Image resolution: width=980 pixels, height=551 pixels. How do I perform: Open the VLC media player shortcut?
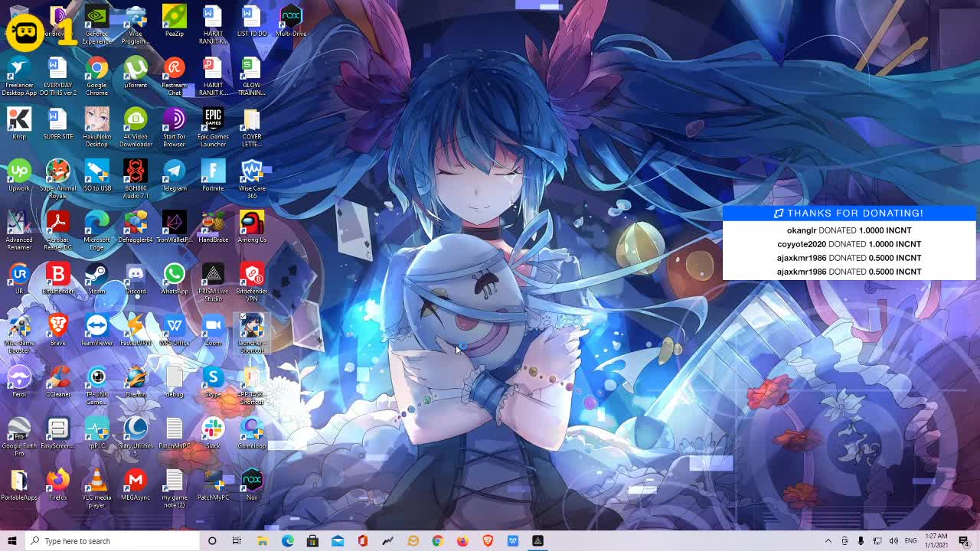click(96, 487)
